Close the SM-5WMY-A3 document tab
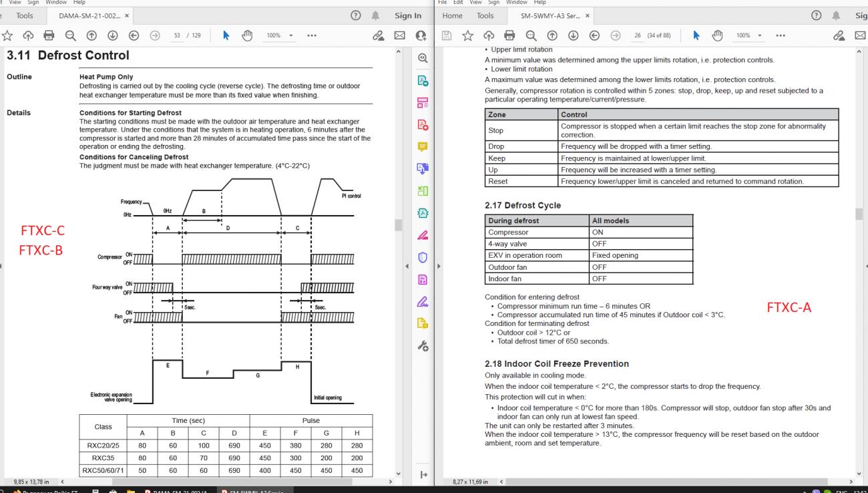 [588, 15]
